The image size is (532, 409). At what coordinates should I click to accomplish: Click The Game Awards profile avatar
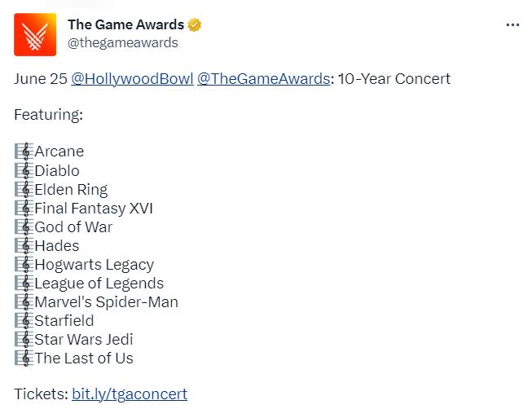[x=35, y=34]
